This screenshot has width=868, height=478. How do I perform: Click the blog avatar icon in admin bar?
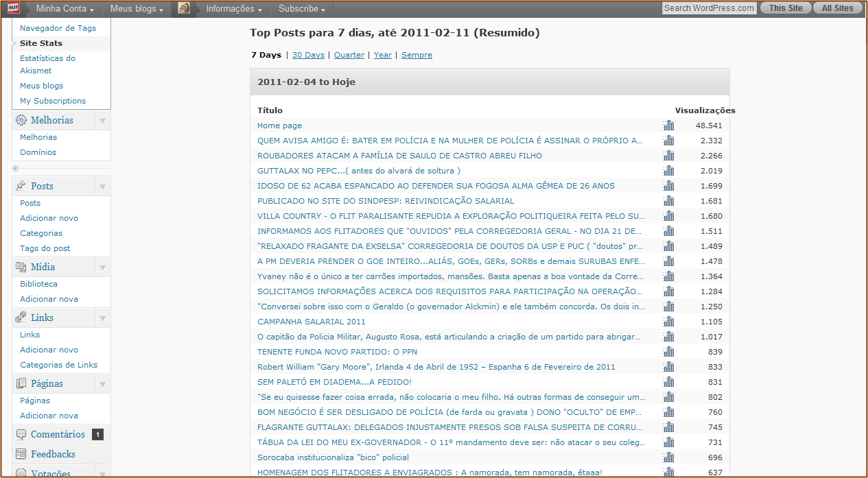(184, 8)
